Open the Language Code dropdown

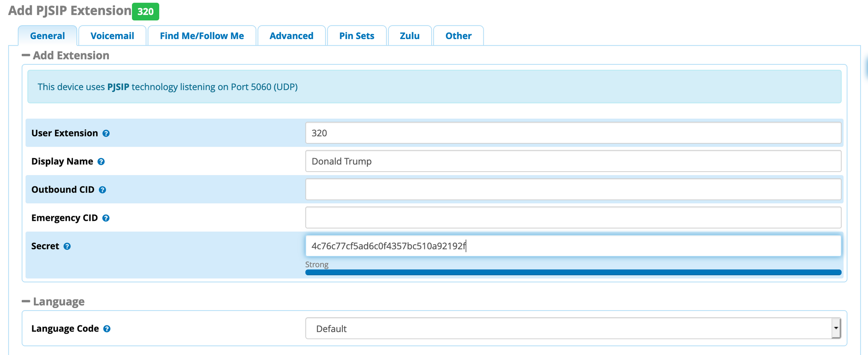[573, 328]
